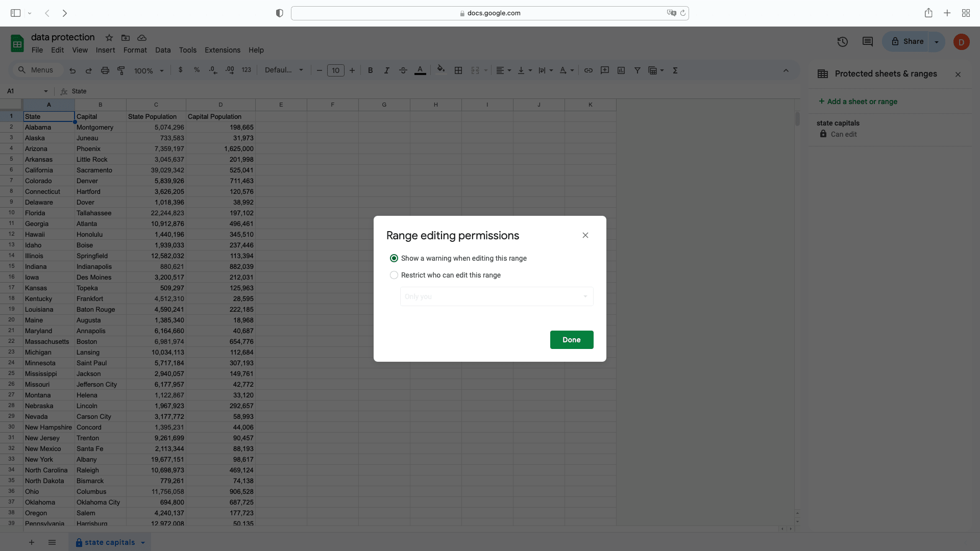Click Add a sheet or range

pyautogui.click(x=858, y=102)
